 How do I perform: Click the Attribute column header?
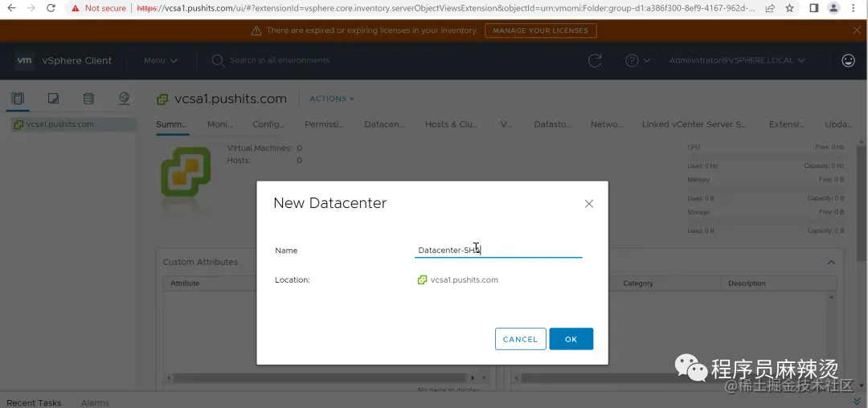point(185,283)
